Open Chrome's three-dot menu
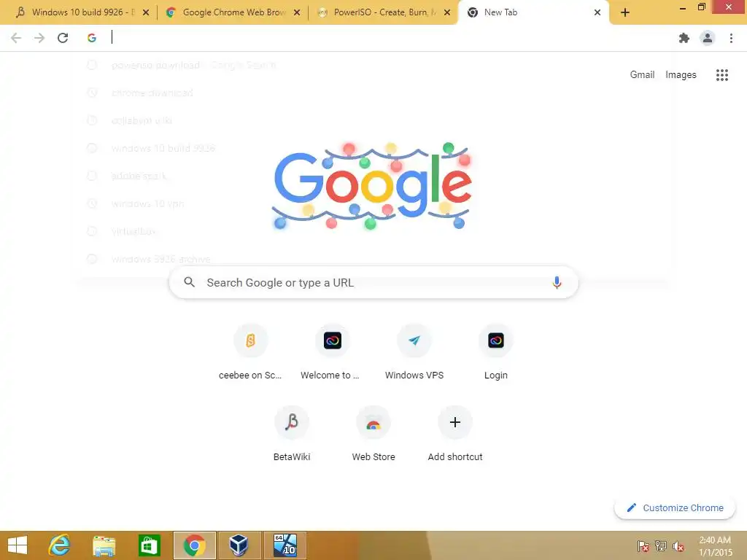 731,38
